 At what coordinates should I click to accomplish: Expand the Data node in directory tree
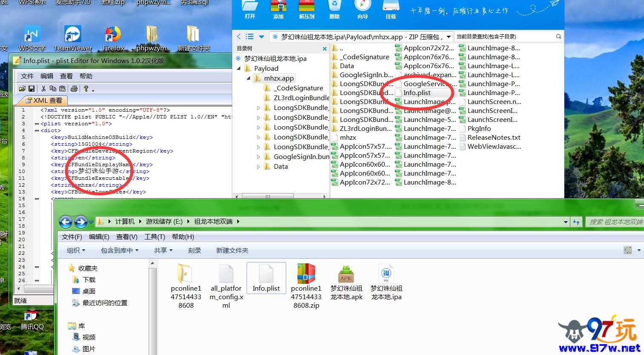pos(258,167)
